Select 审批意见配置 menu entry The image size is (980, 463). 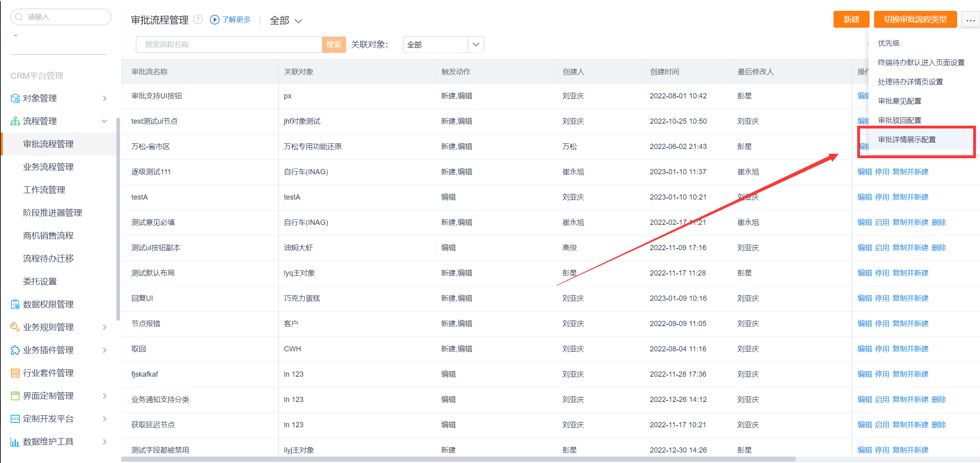(899, 101)
